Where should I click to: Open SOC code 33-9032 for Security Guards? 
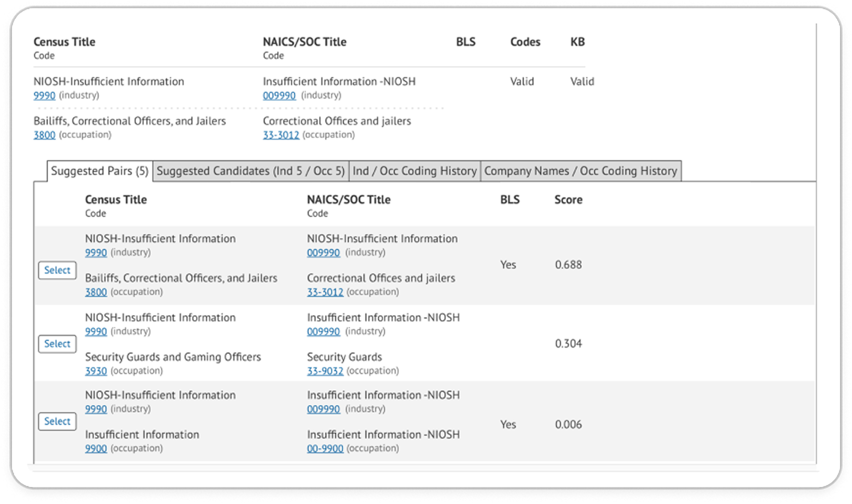[x=325, y=371]
